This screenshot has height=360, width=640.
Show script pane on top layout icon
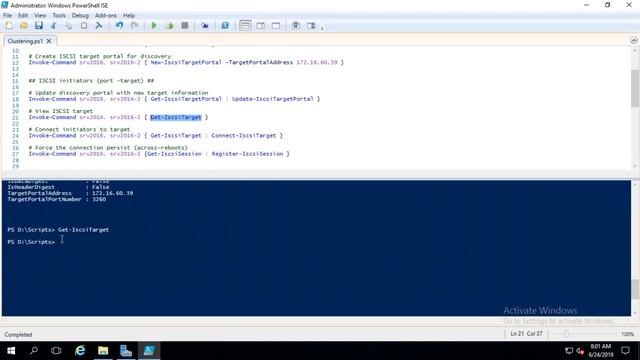tap(245, 26)
